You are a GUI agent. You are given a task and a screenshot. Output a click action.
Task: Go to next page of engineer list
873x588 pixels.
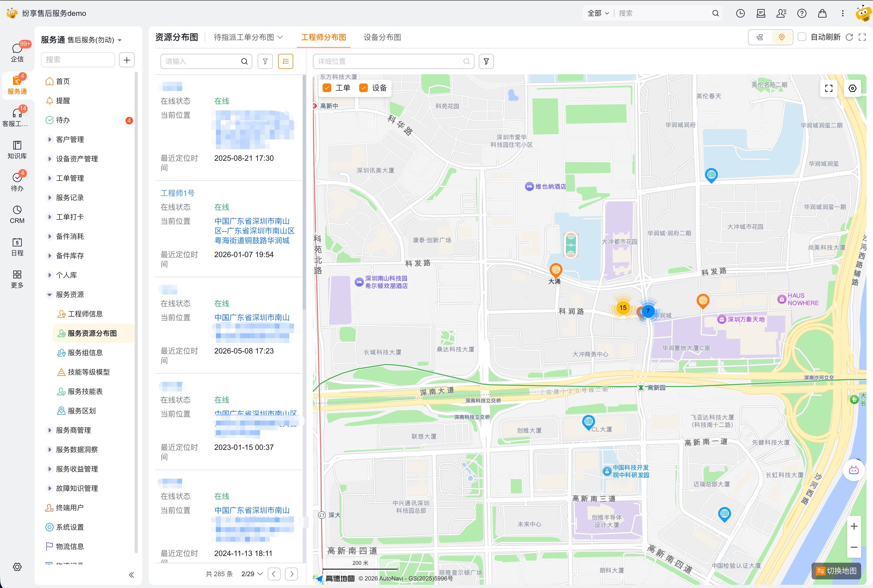tap(291, 574)
